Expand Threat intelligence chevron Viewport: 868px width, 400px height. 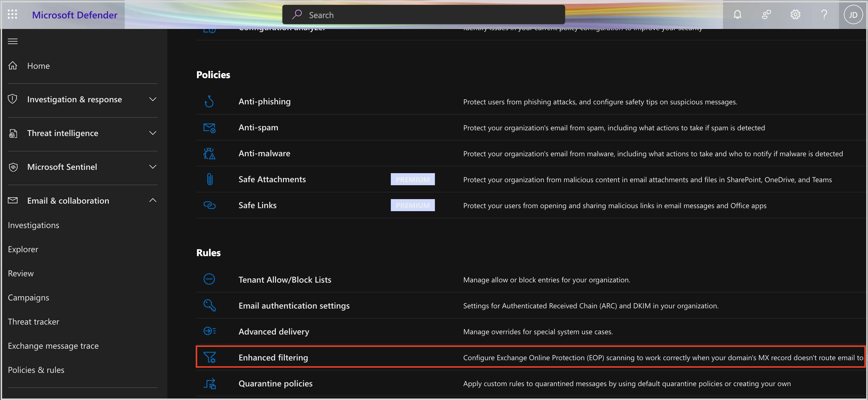(x=153, y=133)
